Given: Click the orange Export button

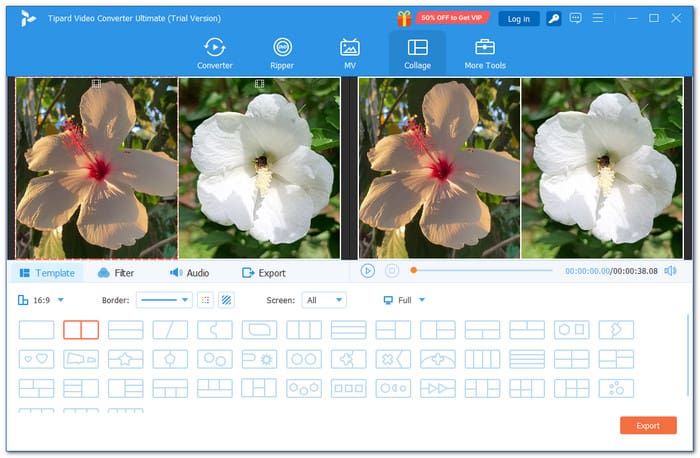Looking at the screenshot, I should [x=648, y=425].
